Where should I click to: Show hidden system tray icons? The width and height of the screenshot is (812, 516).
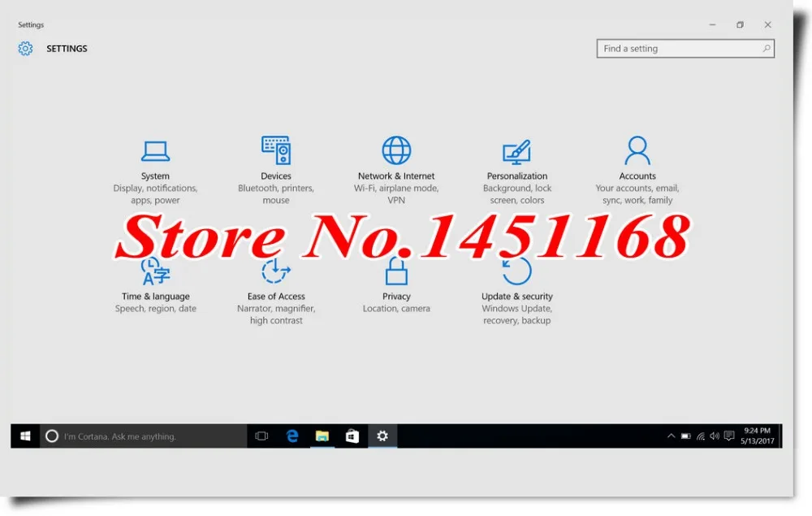(671, 436)
